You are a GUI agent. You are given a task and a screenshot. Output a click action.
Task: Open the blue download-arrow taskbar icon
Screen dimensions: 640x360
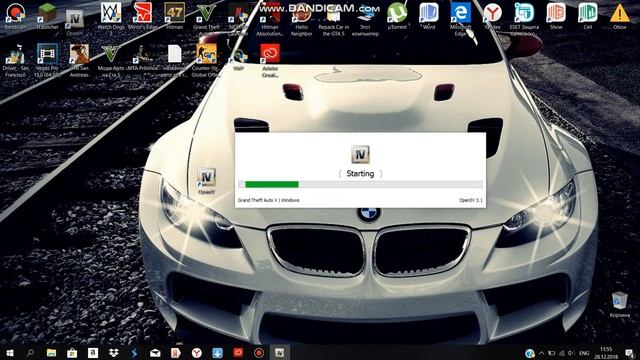click(218, 353)
